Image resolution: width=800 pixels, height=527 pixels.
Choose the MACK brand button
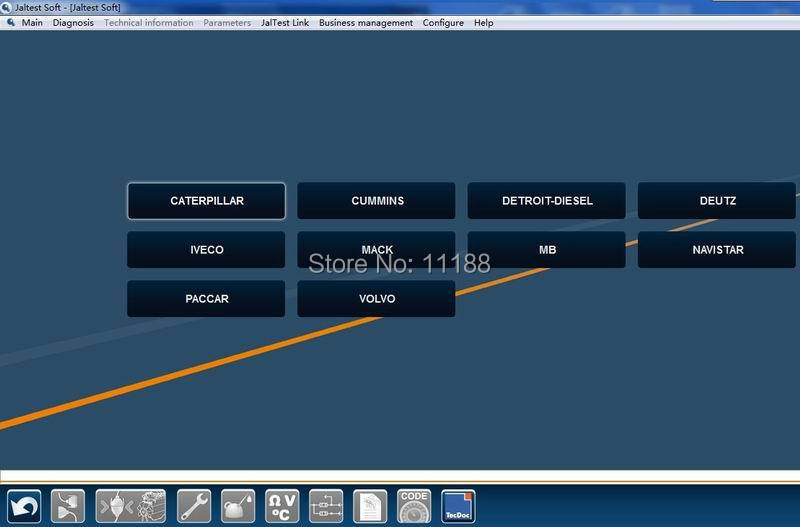coord(377,249)
